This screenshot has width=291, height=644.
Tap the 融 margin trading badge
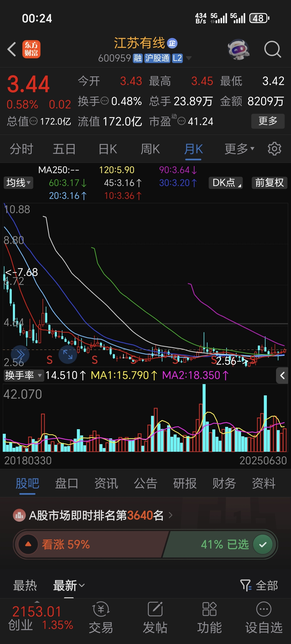[138, 58]
